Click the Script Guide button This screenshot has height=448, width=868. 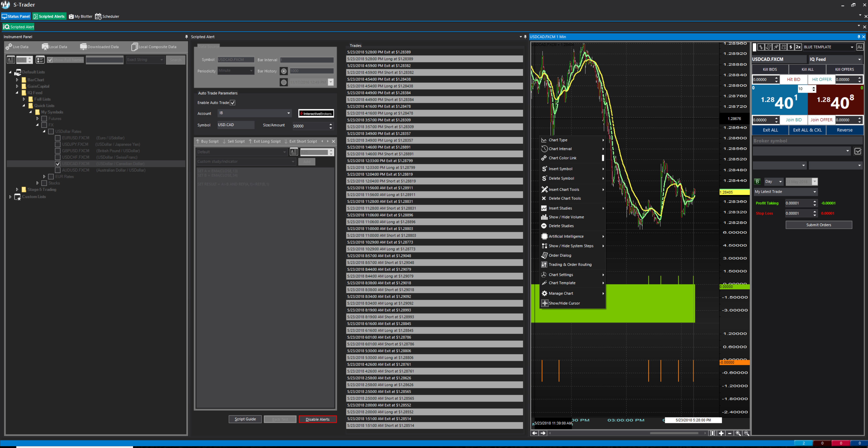(245, 419)
